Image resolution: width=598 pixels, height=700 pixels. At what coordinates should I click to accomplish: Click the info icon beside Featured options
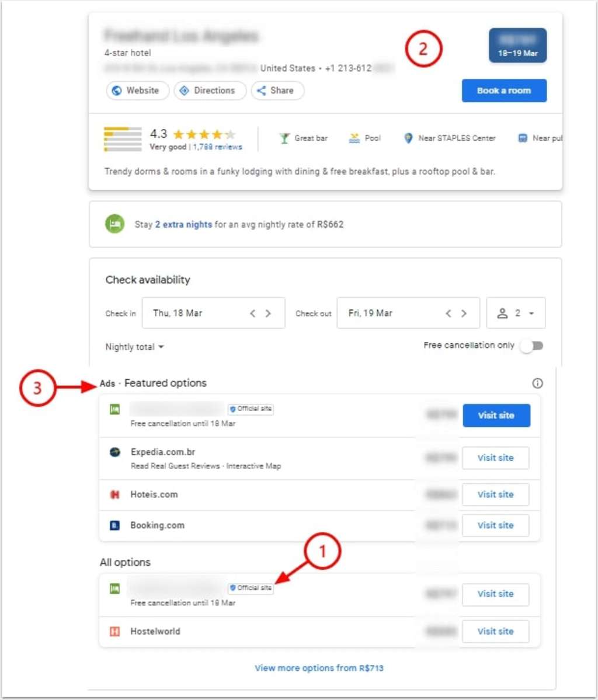tap(537, 383)
